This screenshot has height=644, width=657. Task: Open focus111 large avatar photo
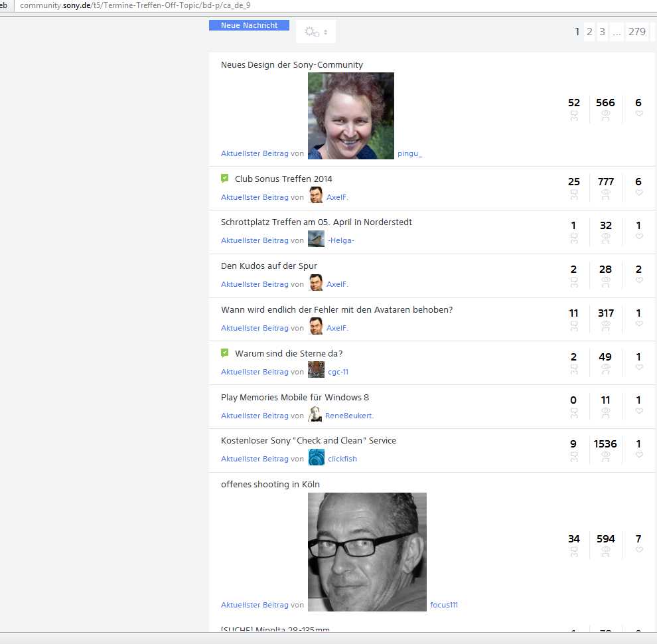pos(367,552)
